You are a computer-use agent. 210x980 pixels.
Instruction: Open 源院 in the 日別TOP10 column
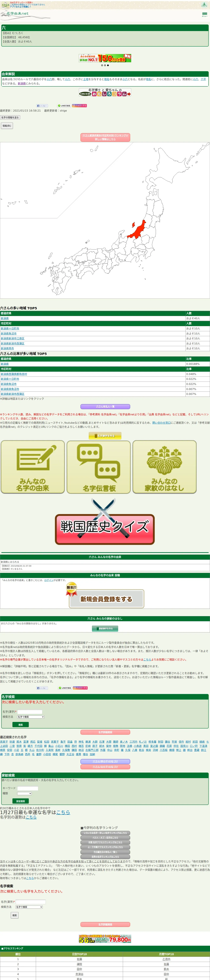[79, 965]
